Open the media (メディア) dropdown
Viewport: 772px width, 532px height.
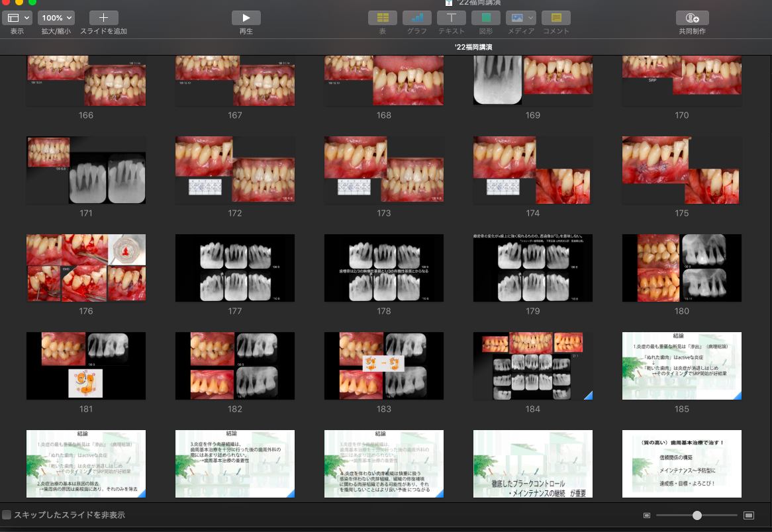521,19
